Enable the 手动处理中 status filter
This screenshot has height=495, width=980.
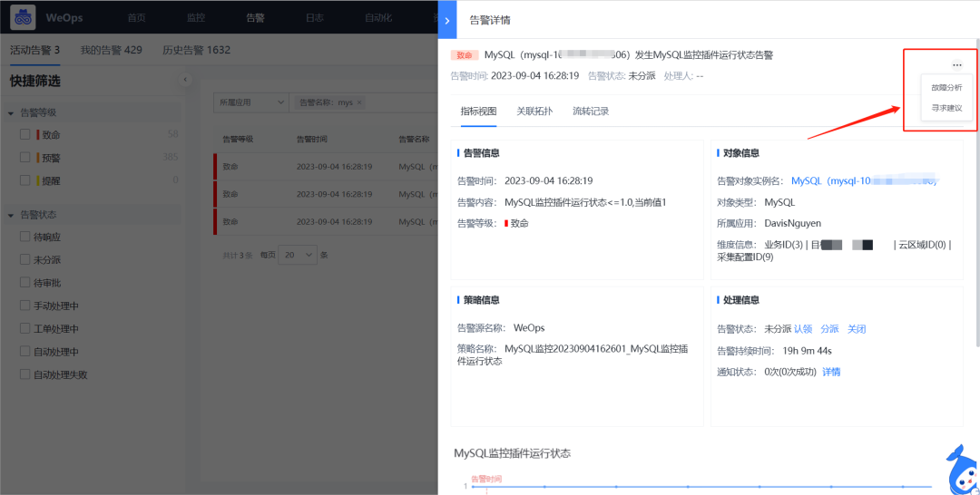coord(25,306)
